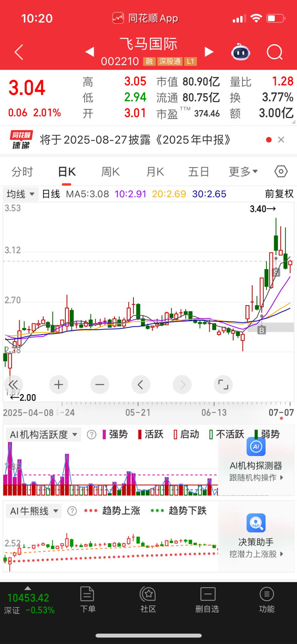Viewport: 297px width, 644px height.
Task: Tap the 融 margin tag
Action: pos(149,62)
